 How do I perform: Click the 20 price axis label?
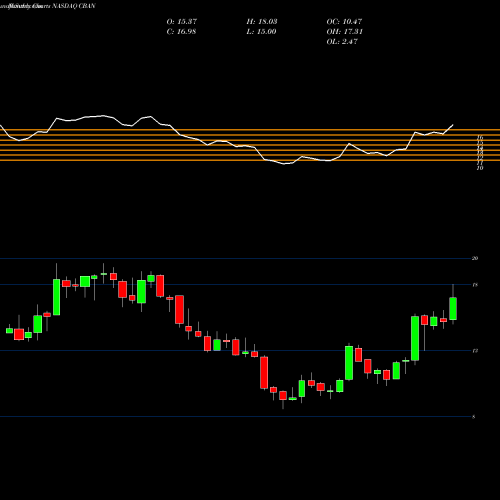point(475,258)
